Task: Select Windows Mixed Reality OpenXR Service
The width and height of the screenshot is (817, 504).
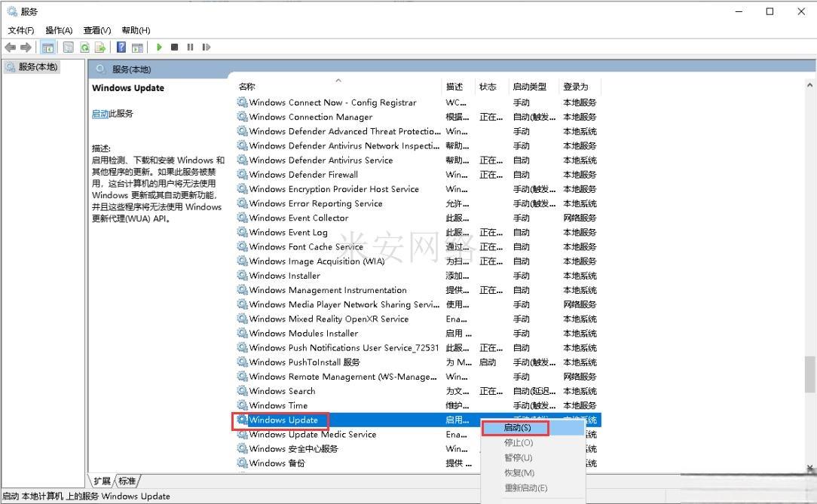Action: [418, 319]
